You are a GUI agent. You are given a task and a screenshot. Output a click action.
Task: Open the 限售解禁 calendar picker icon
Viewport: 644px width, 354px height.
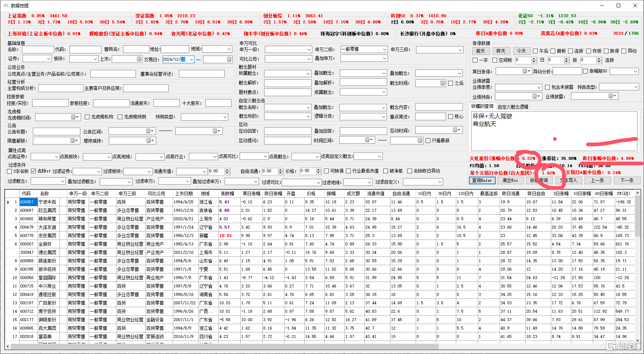75,140
